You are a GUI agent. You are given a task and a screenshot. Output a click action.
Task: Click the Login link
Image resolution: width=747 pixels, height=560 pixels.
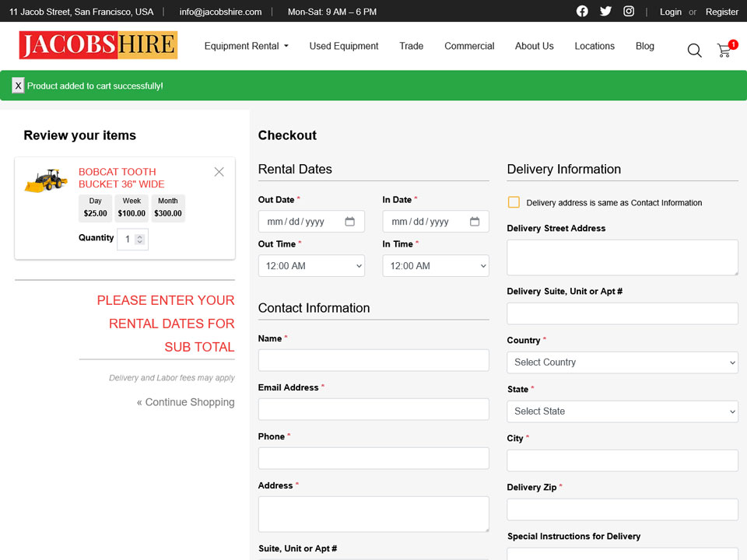pyautogui.click(x=670, y=12)
